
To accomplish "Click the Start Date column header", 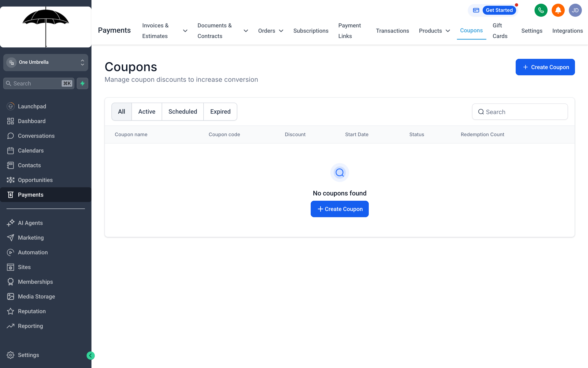I will (356, 134).
